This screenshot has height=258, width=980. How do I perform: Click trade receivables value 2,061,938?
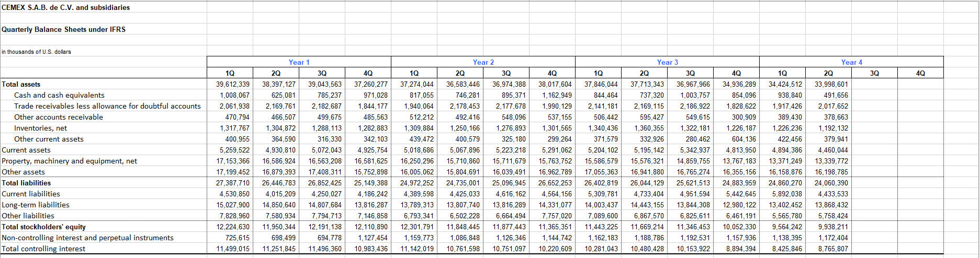(234, 106)
